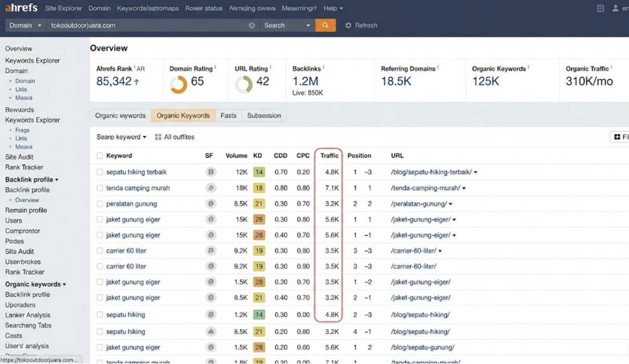629x364 pixels.
Task: Check the box for sepatu hiking terbaik
Action: click(100, 172)
